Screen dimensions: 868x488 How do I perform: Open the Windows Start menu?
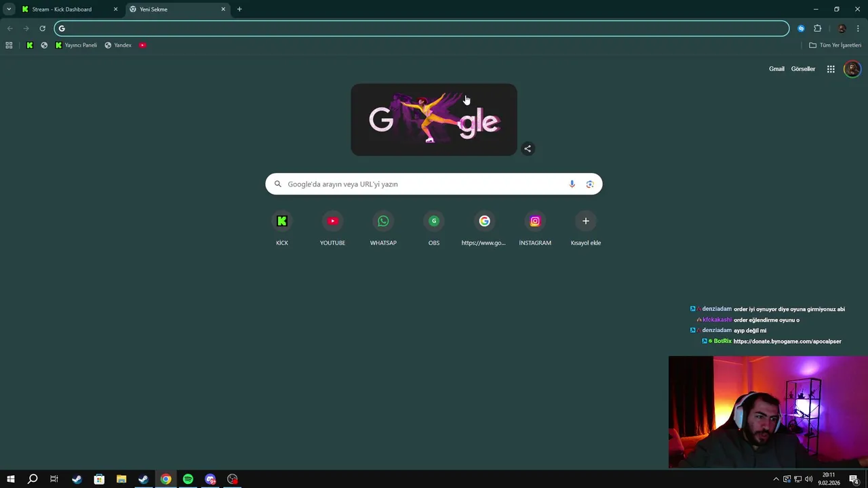tap(10, 479)
